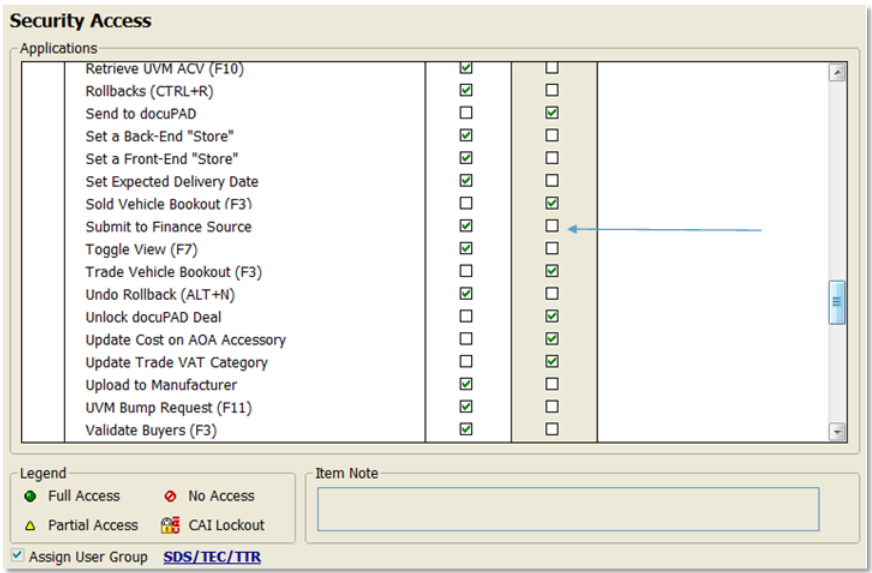The width and height of the screenshot is (872, 573).
Task: Uncheck second checkbox for Send to docuPAD
Action: (552, 113)
